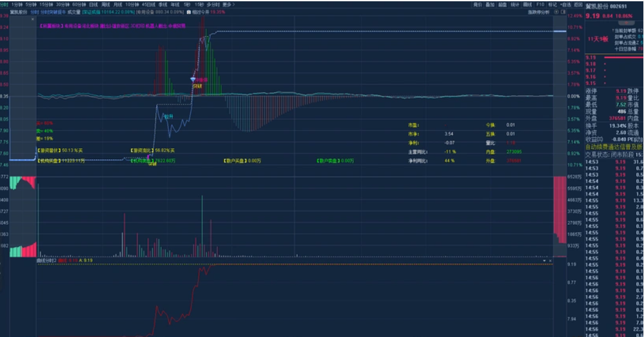Close the bottom indicator sub-panel
The height and width of the screenshot is (337, 644).
[551, 260]
